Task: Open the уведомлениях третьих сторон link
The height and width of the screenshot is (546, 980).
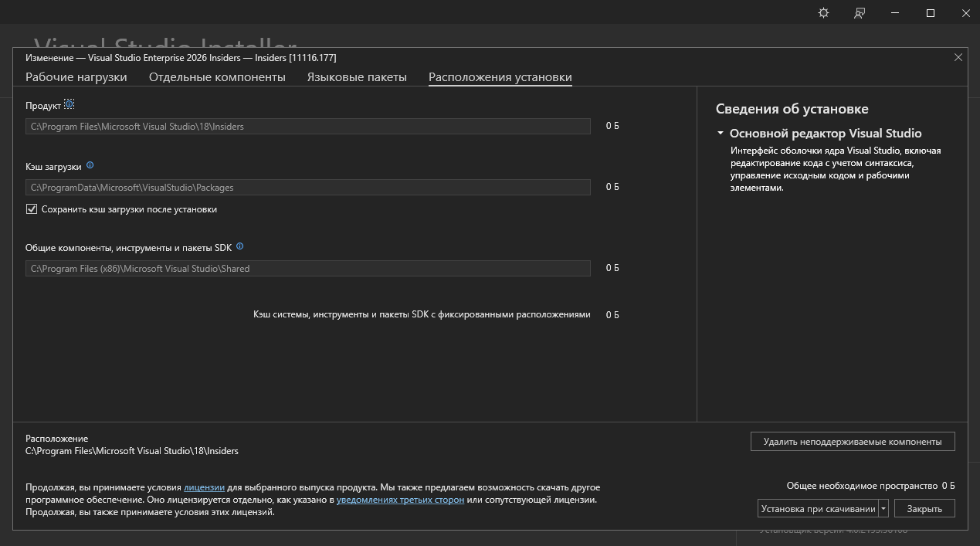Action: tap(400, 500)
